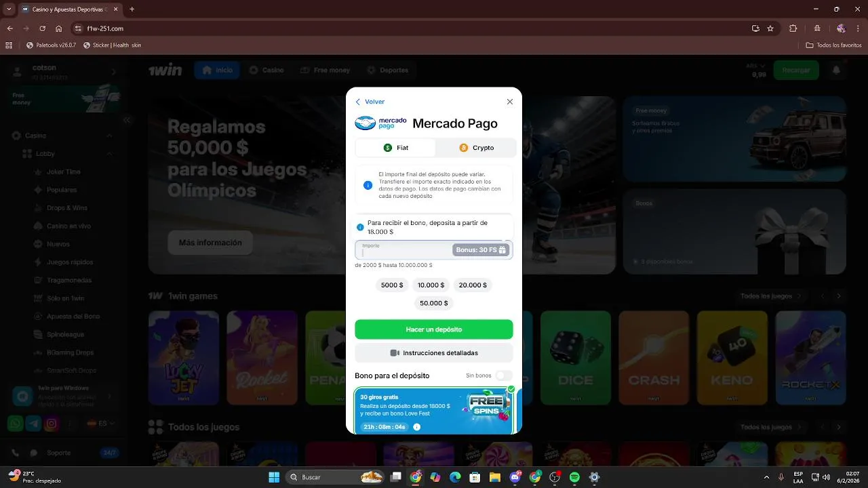Reload the page in Chrome
Viewport: 868px width, 488px height.
tap(43, 28)
